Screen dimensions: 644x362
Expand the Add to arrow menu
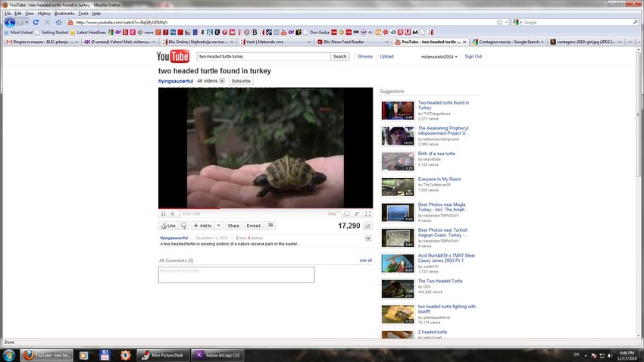(218, 226)
